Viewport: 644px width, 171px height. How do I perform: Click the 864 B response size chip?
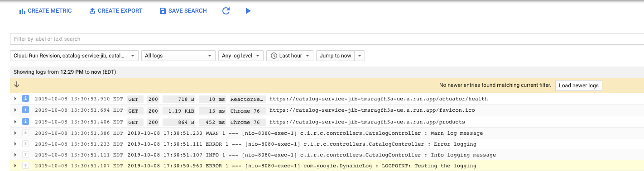pyautogui.click(x=179, y=122)
